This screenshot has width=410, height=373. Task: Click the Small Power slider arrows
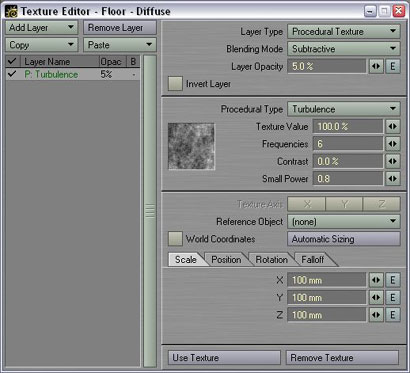pyautogui.click(x=393, y=179)
